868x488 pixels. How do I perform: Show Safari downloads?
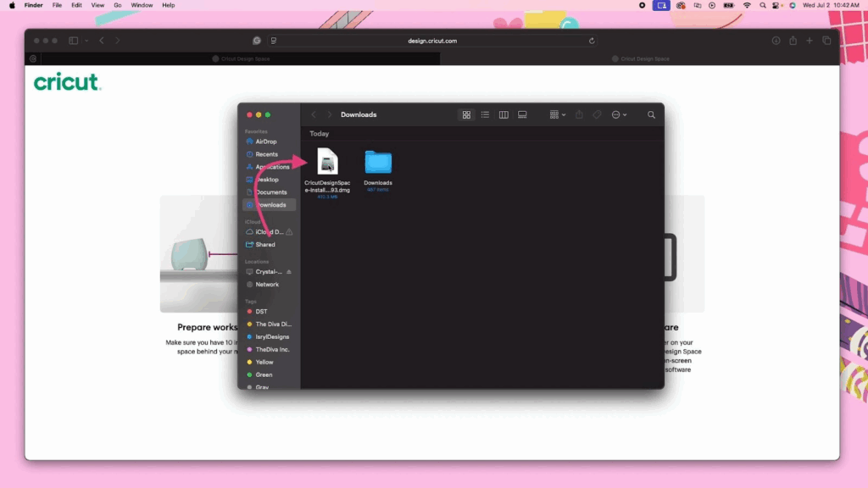[776, 41]
